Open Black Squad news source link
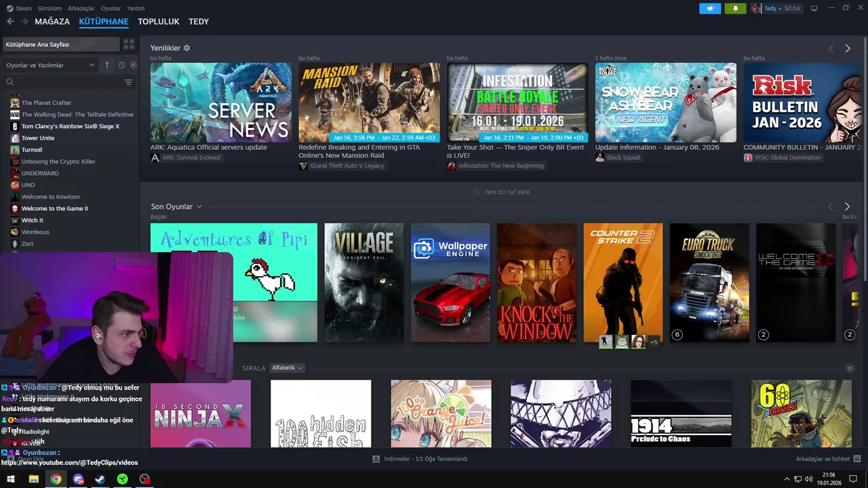The width and height of the screenshot is (868, 488). [x=623, y=157]
